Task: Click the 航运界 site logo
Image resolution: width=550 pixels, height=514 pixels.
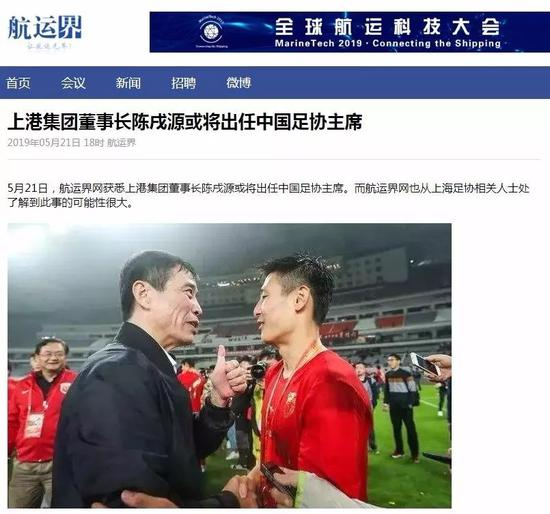Action: pos(45,27)
